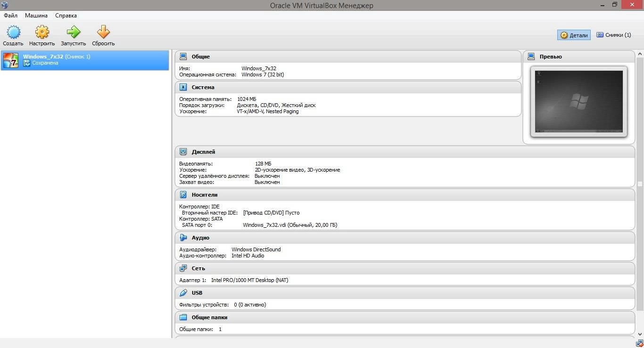The height and width of the screenshot is (348, 644).
Task: Open Дисплей section header link
Action: pos(204,152)
